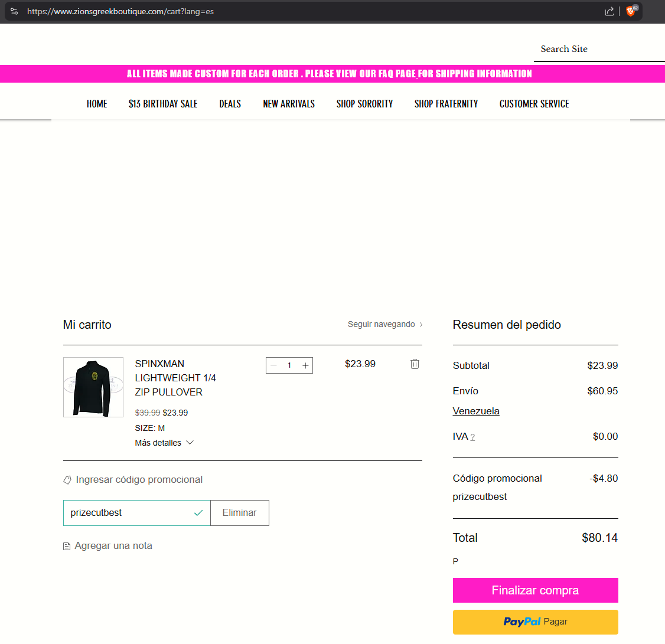This screenshot has width=665, height=644.
Task: Click the Eliminar promo code button
Action: click(x=240, y=513)
